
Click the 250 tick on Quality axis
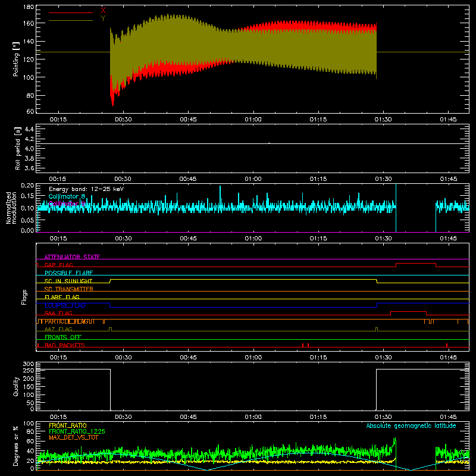(x=29, y=370)
